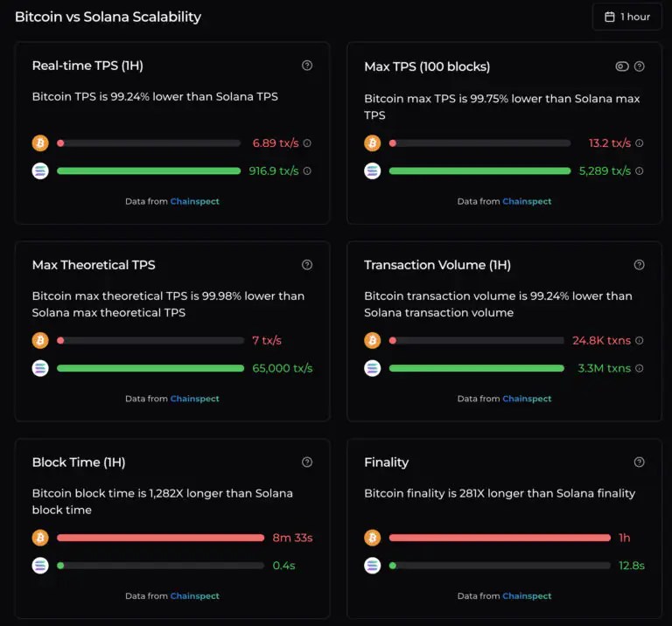
Task: Click help icon on Real-time TPS card
Action: (307, 66)
